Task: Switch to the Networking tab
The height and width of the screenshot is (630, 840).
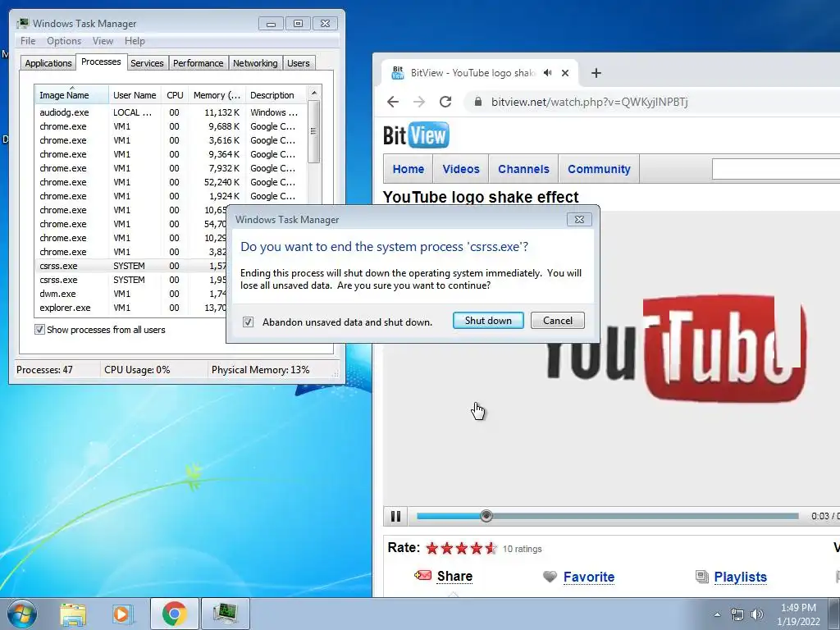Action: [x=255, y=63]
